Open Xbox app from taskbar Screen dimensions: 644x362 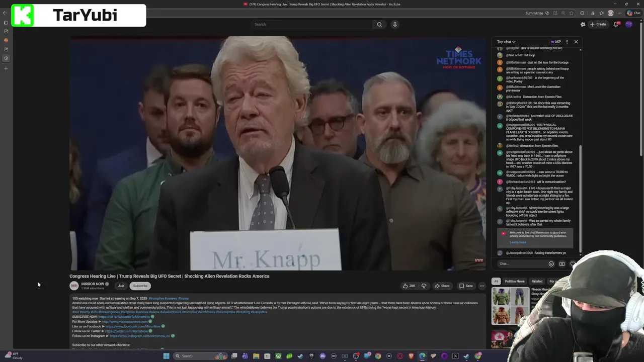tap(278, 356)
